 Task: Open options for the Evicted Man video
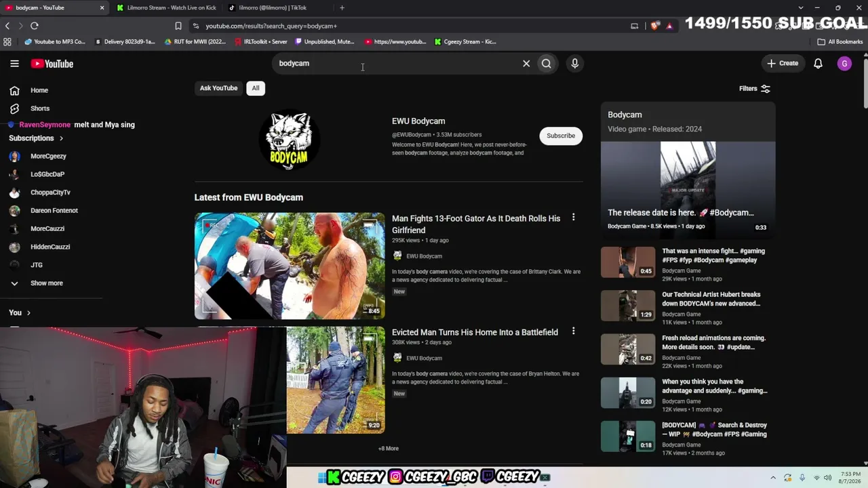click(x=573, y=331)
